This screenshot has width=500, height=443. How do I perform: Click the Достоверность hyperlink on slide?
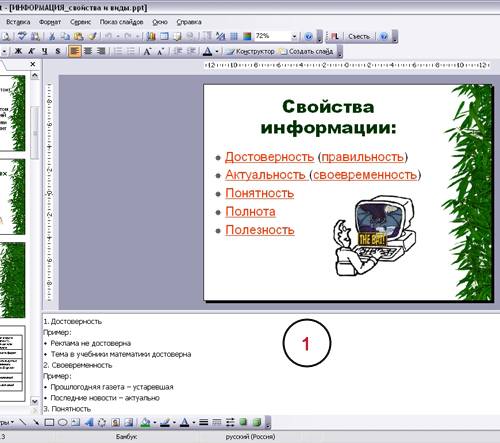point(269,157)
